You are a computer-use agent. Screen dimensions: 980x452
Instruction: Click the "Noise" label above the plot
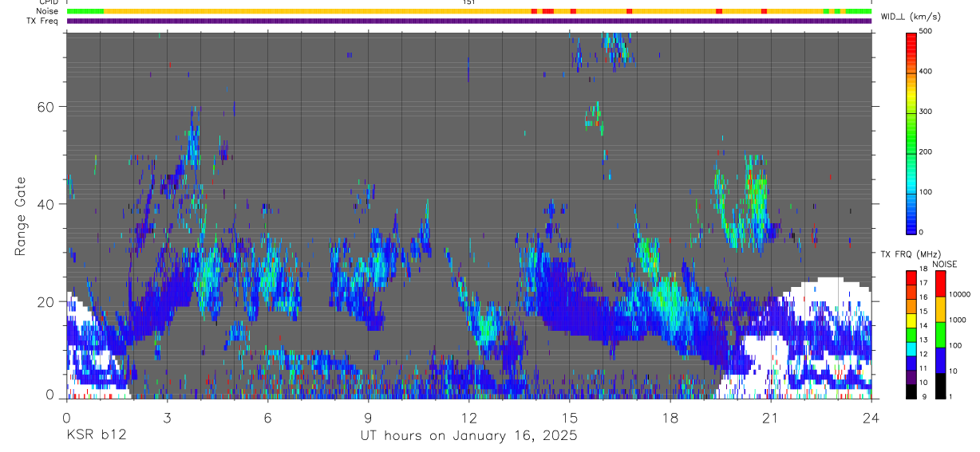[x=48, y=11]
